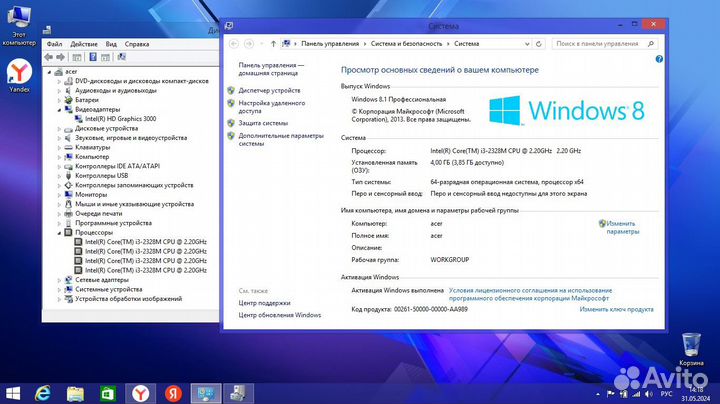Open Центр обновления Windows link
Screen dimensions: 720x404
click(x=280, y=315)
